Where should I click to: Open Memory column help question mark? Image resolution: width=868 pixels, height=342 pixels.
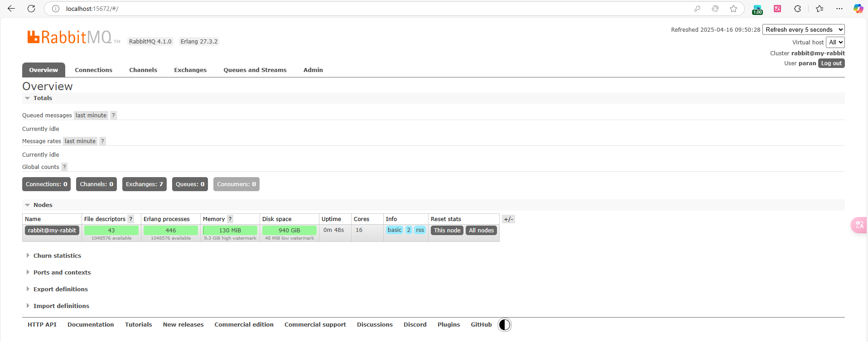tap(230, 219)
